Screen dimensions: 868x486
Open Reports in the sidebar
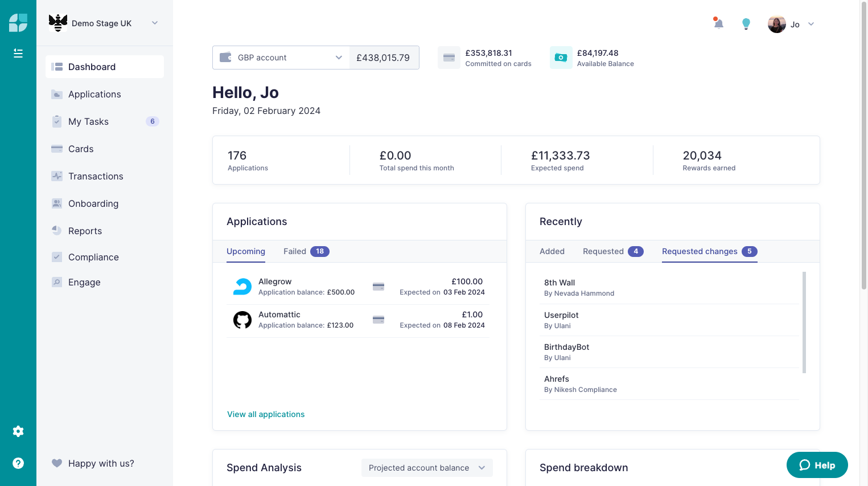(105, 231)
